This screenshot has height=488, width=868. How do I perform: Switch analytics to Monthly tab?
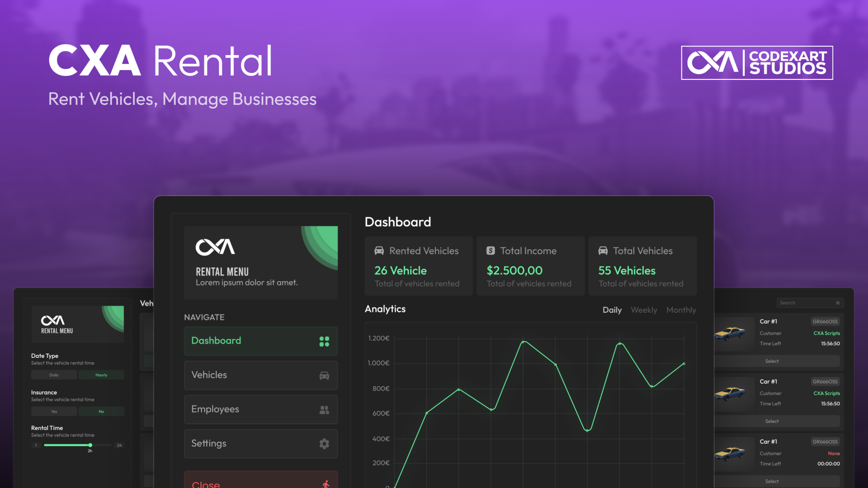(x=681, y=310)
